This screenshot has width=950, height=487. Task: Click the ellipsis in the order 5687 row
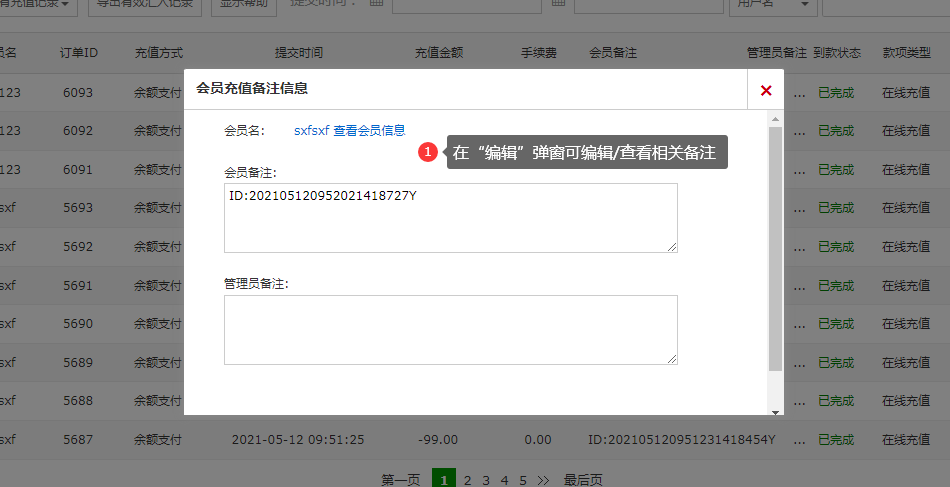[x=800, y=441]
